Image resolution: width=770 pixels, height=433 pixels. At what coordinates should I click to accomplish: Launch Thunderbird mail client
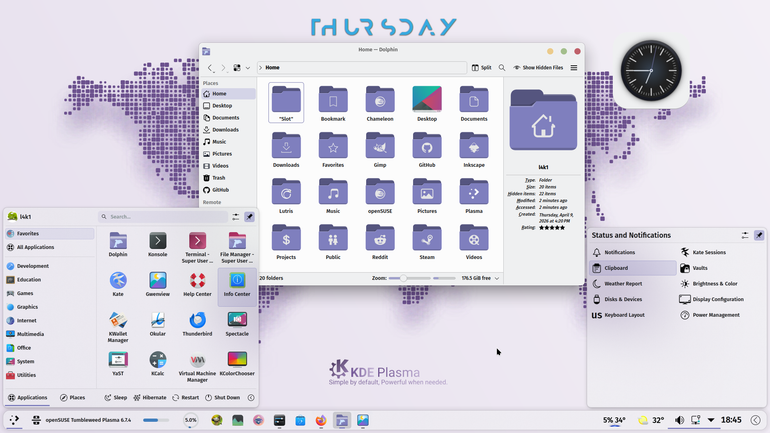pos(197,324)
